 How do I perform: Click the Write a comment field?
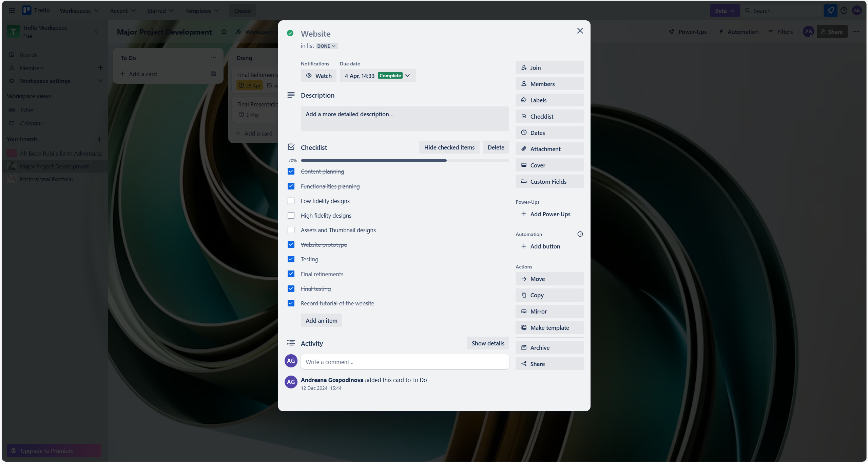(x=405, y=362)
